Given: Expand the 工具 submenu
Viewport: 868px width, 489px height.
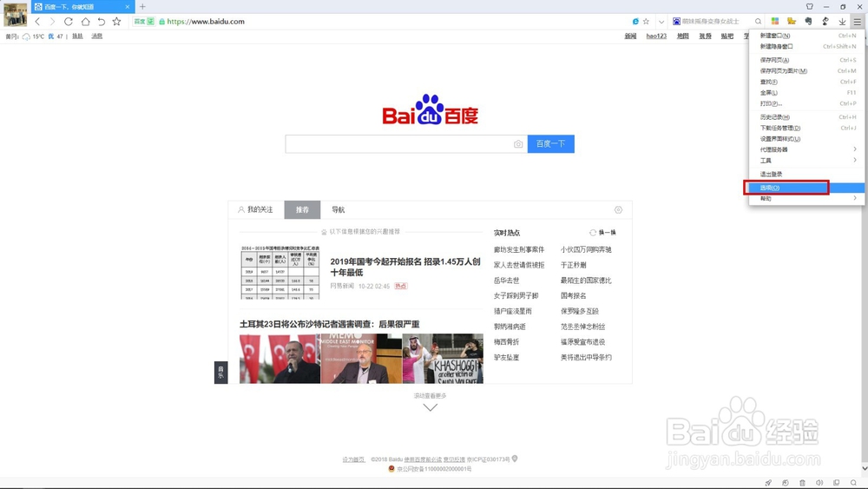Looking at the screenshot, I should (x=806, y=161).
